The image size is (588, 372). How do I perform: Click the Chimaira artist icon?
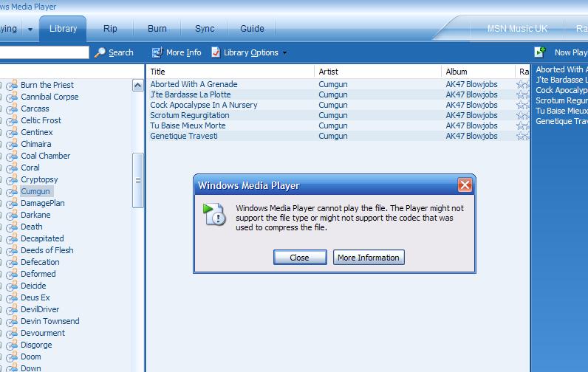click(12, 144)
